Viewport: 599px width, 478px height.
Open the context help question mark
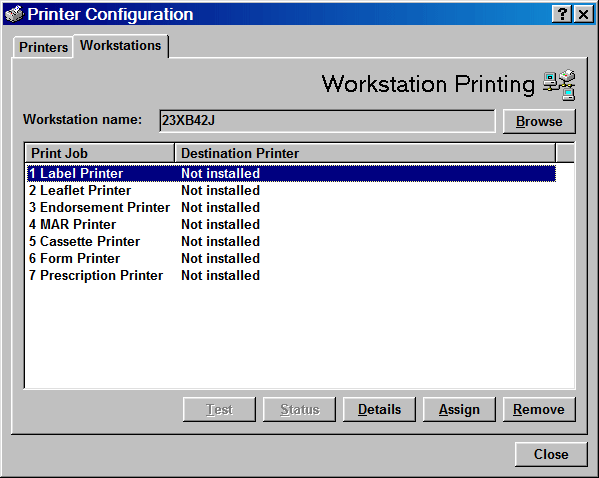[562, 15]
